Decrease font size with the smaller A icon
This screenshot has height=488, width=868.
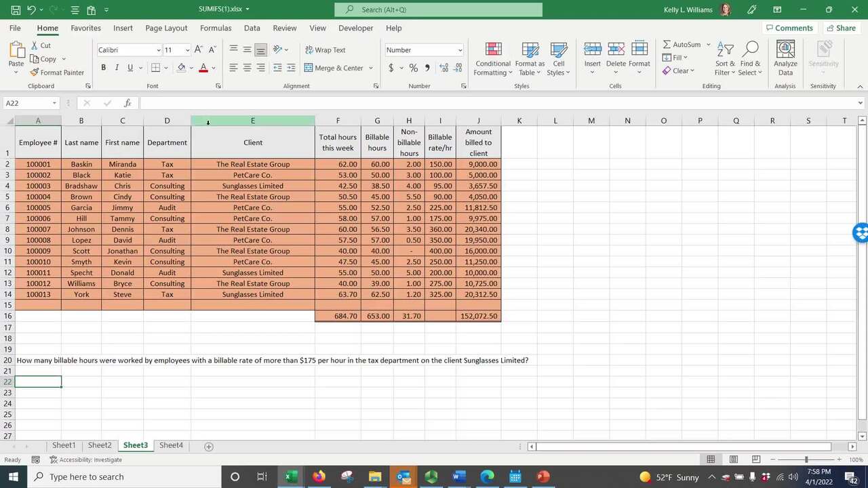pyautogui.click(x=212, y=49)
